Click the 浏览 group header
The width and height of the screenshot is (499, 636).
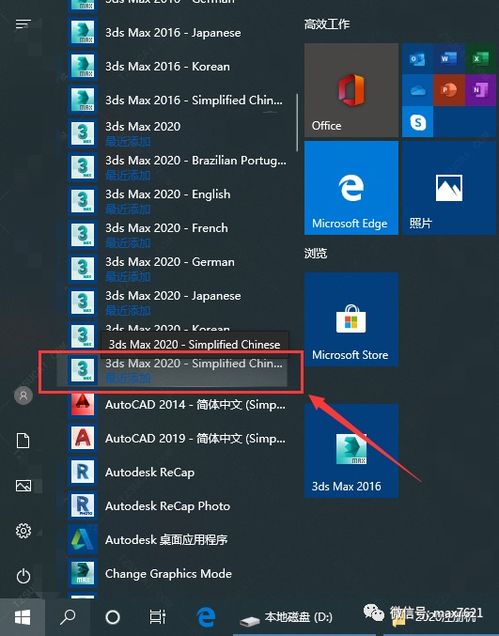pos(316,254)
